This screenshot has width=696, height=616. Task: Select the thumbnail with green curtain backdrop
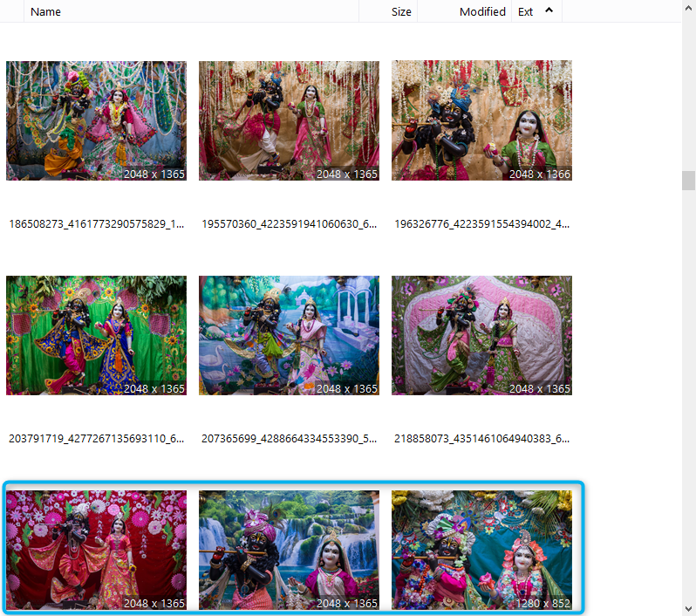pyautogui.click(x=96, y=336)
